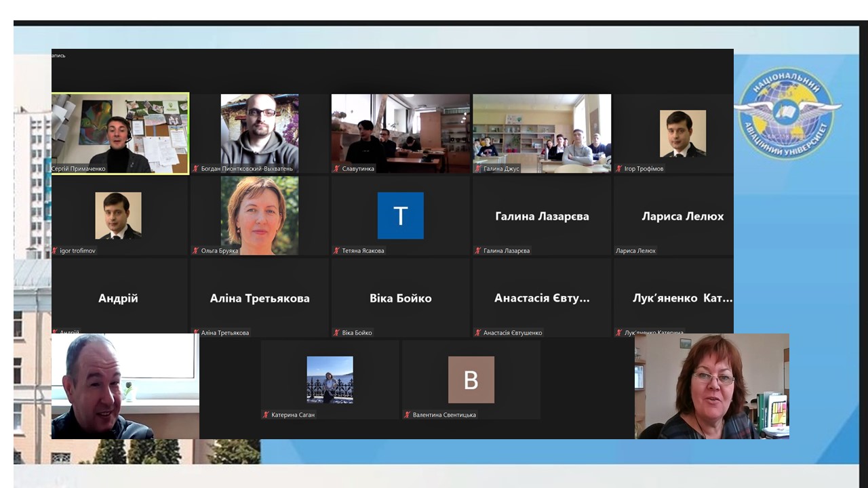This screenshot has width=868, height=488.
Task: Select the Аліна Третьякова participant tile
Action: [x=260, y=298]
